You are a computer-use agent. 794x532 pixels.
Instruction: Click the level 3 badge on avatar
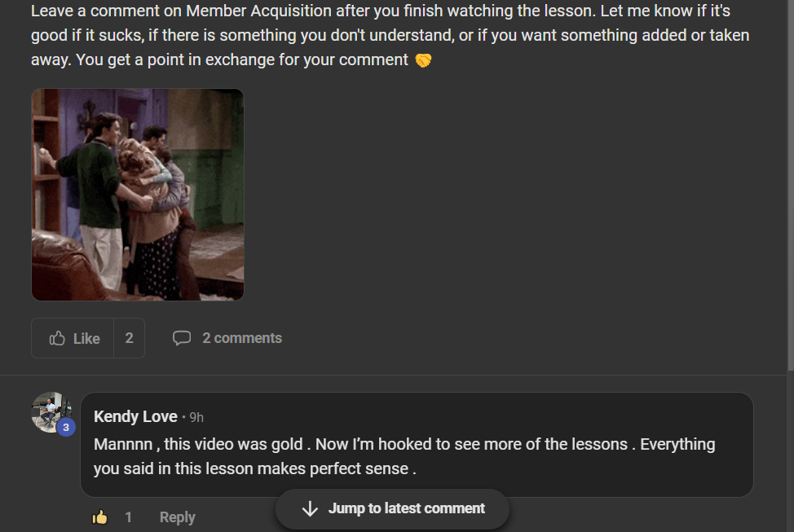click(x=66, y=427)
